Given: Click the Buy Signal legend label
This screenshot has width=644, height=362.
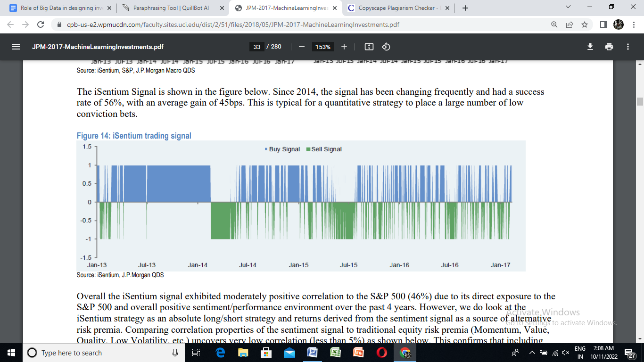Looking at the screenshot, I should (284, 149).
